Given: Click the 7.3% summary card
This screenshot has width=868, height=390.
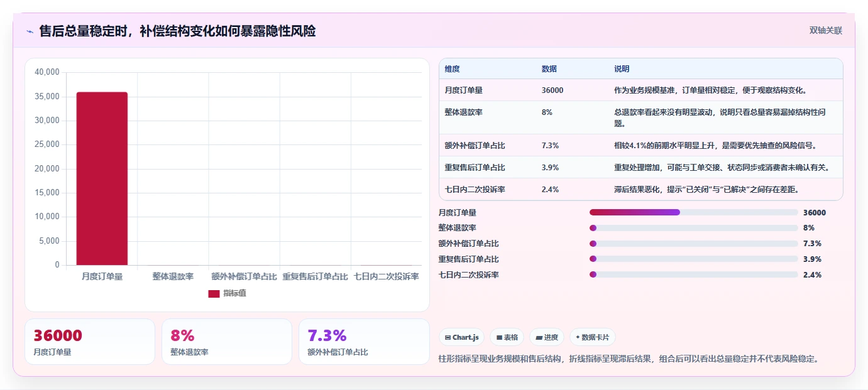Looking at the screenshot, I should (364, 342).
